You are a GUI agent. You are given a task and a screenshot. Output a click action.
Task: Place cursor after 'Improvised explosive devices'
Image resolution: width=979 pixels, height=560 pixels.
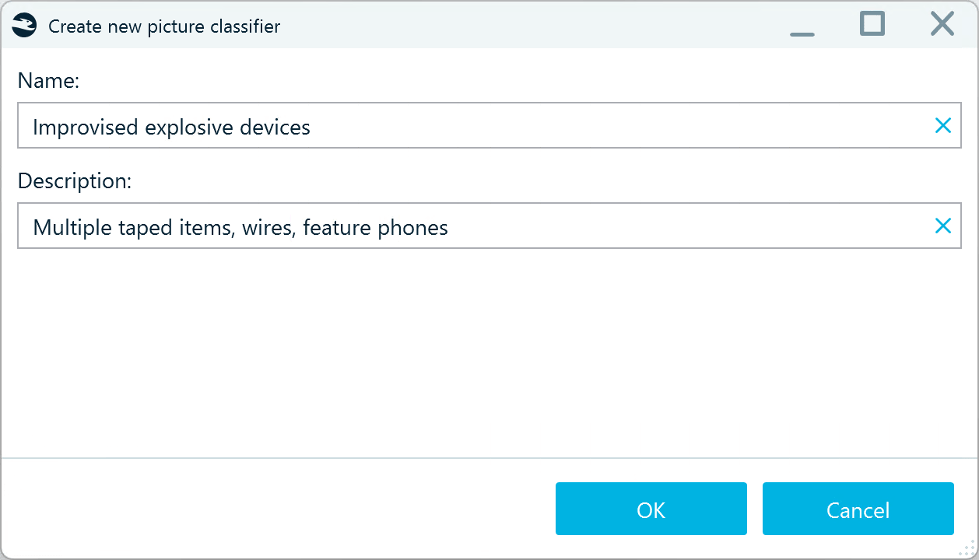311,127
